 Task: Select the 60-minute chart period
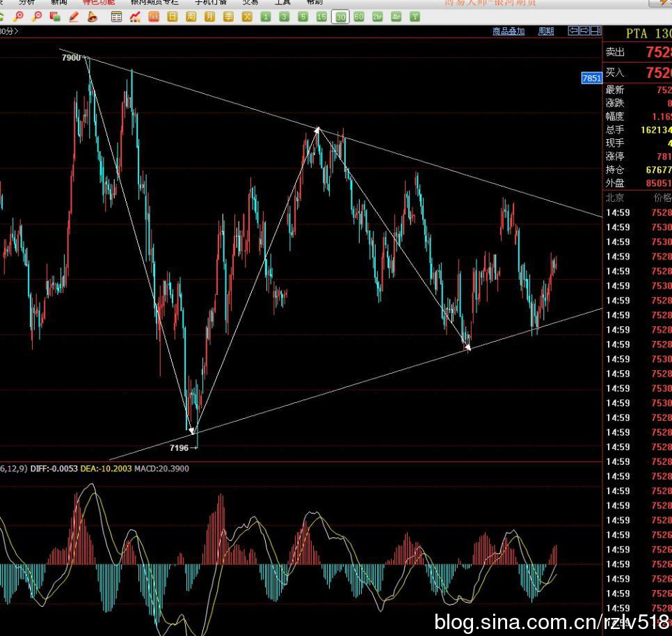359,17
